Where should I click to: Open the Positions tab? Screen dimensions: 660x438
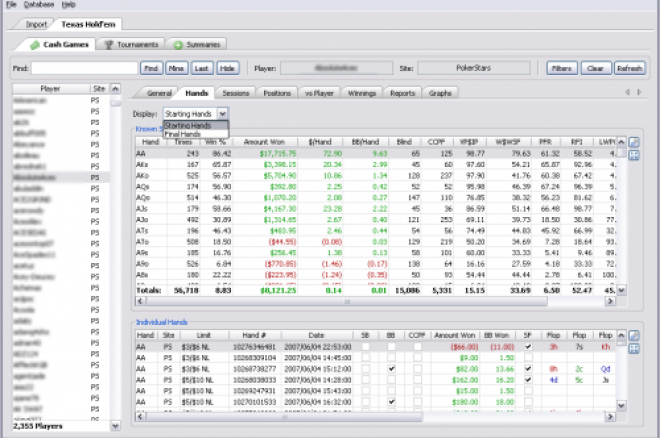(x=277, y=93)
